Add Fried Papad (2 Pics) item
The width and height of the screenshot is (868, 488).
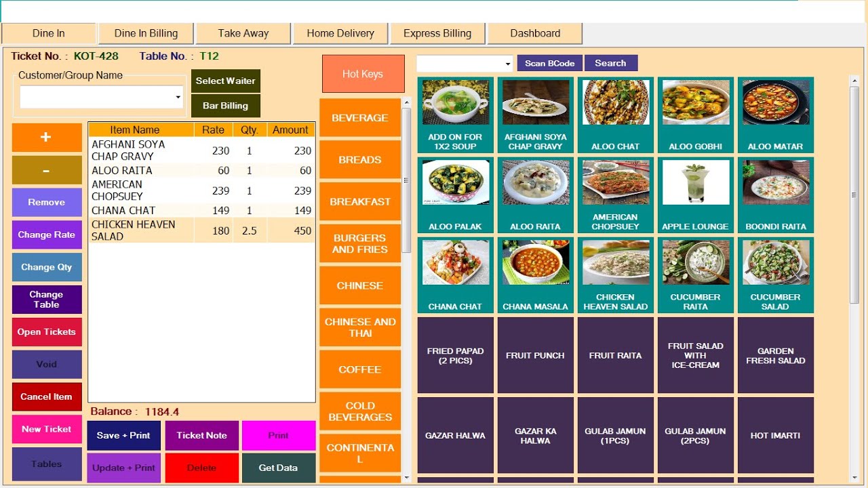coord(455,355)
